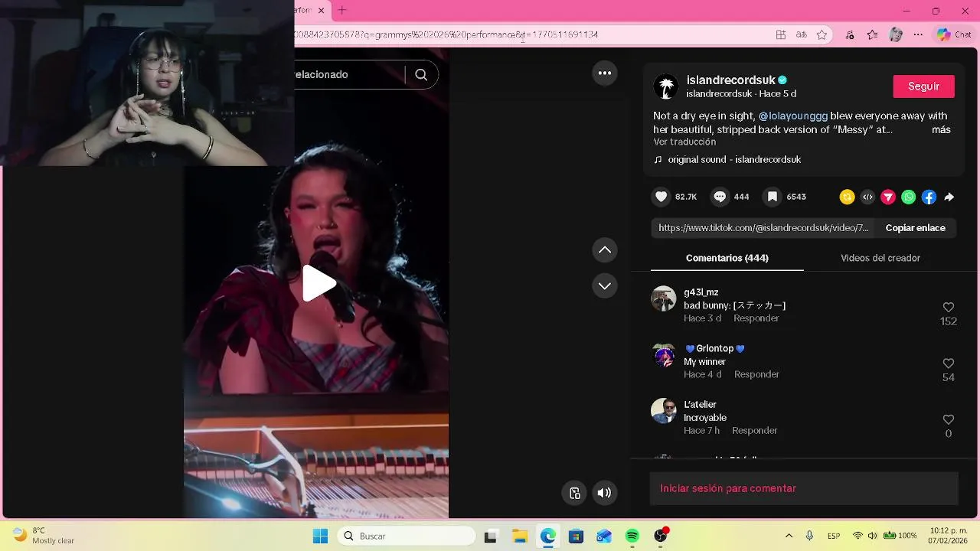Open the three-dots menu above the video

point(605,73)
